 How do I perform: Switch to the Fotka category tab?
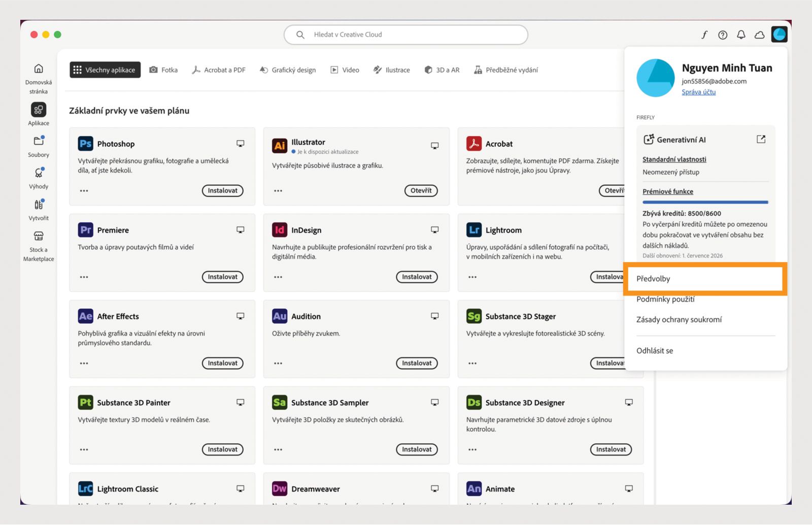(163, 70)
